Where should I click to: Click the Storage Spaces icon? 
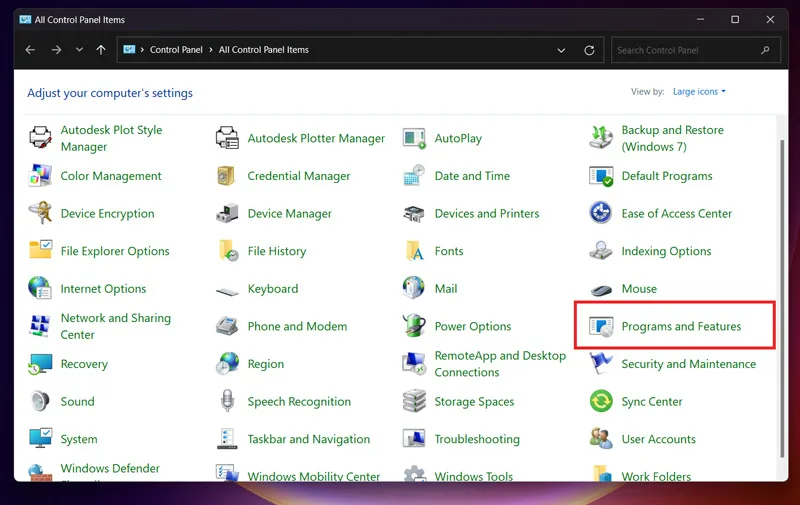pos(414,401)
